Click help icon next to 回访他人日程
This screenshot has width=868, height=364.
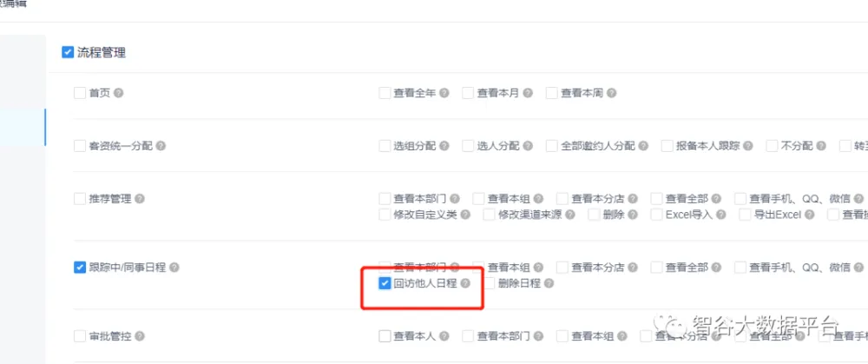465,283
